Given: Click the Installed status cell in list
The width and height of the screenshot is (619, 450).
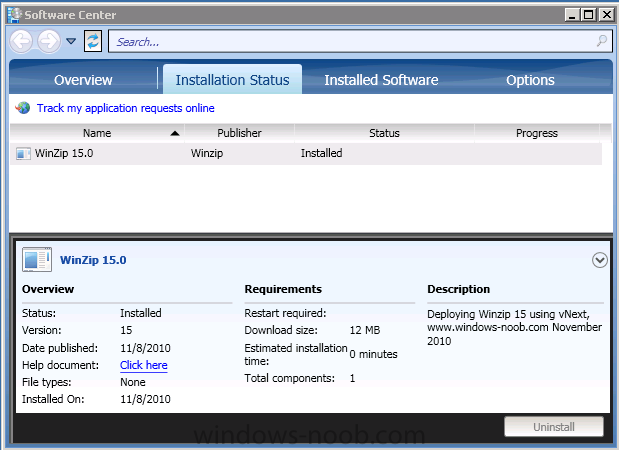Looking at the screenshot, I should coord(321,153).
